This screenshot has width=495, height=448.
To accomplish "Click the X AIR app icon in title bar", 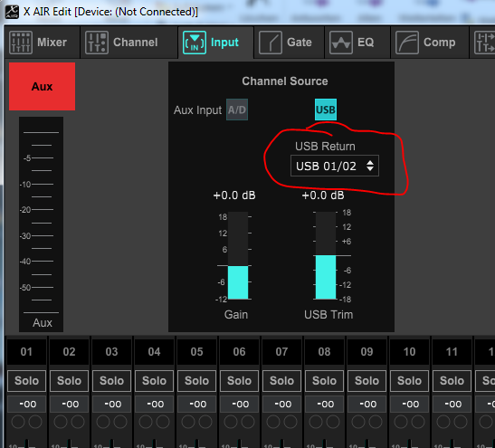I will tap(12, 12).
